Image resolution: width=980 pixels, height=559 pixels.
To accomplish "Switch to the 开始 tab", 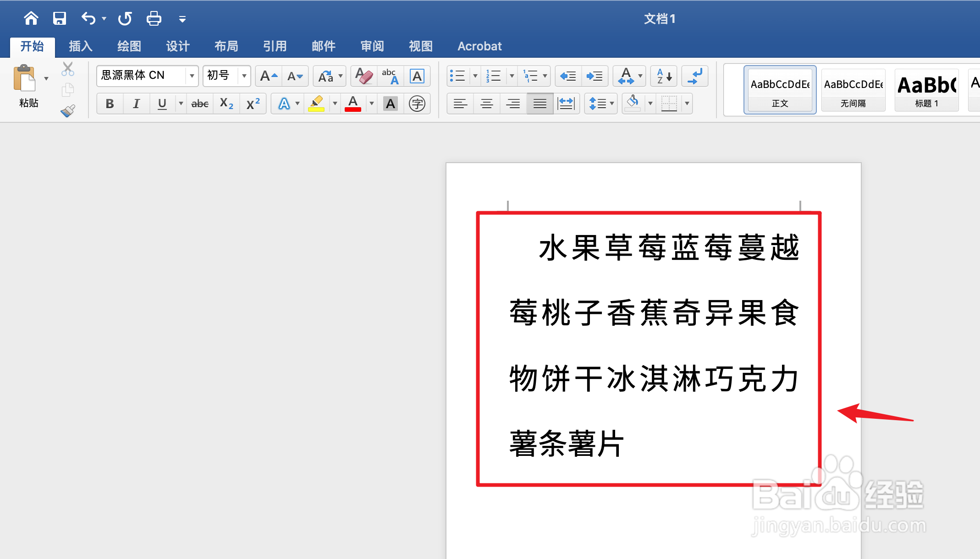I will pos(32,46).
